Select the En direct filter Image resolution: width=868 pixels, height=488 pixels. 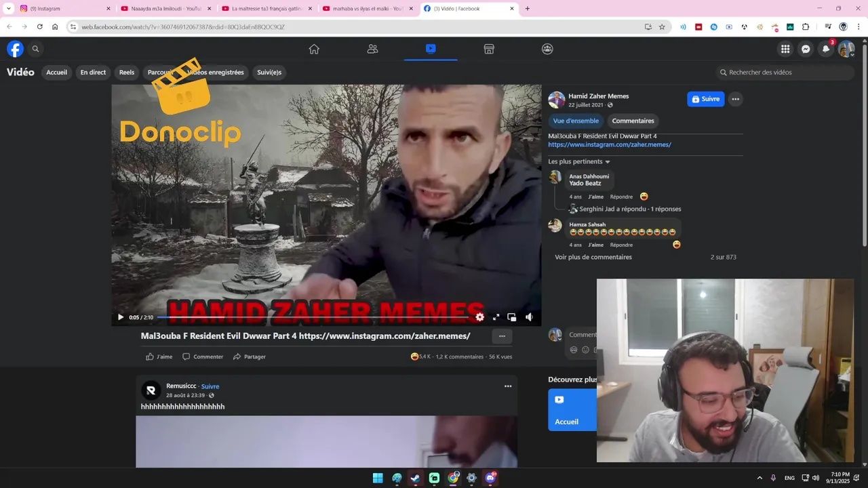pyautogui.click(x=93, y=73)
